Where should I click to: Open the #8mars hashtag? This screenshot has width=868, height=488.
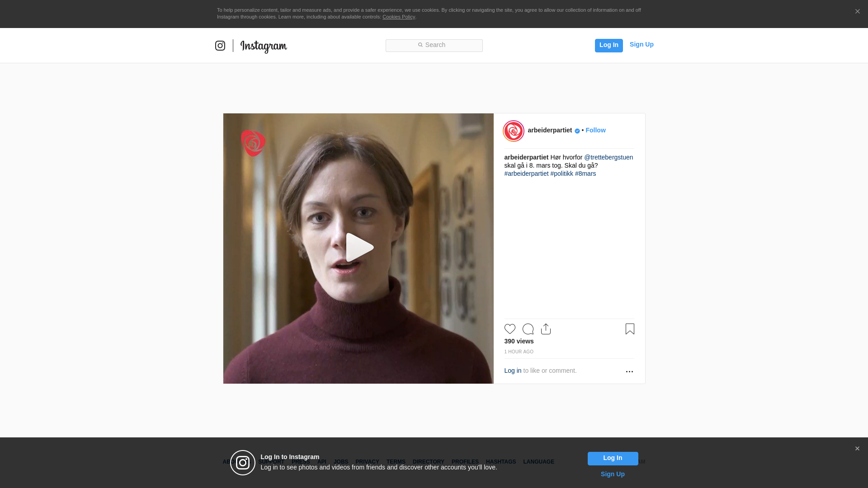(x=585, y=174)
